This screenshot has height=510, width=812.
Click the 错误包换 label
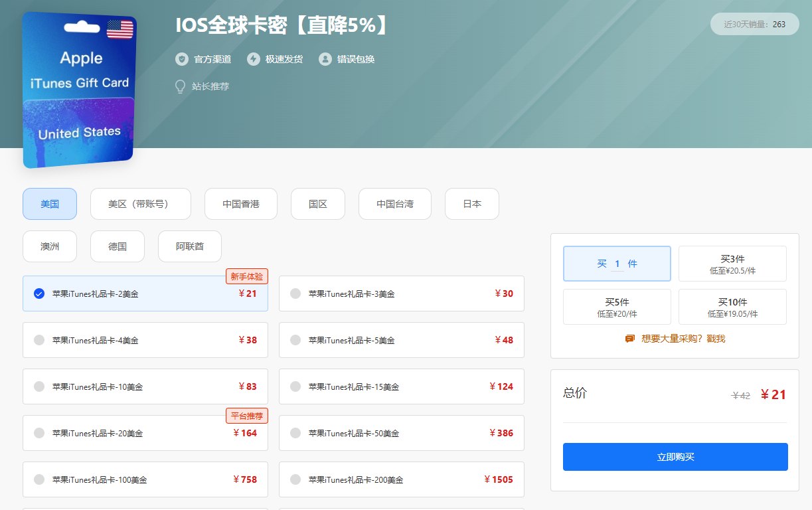click(x=356, y=59)
